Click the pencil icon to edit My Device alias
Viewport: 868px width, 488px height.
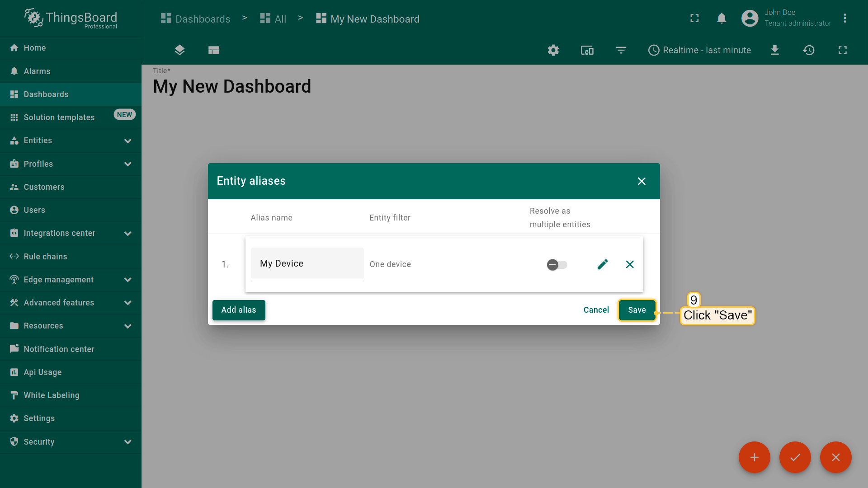point(603,264)
